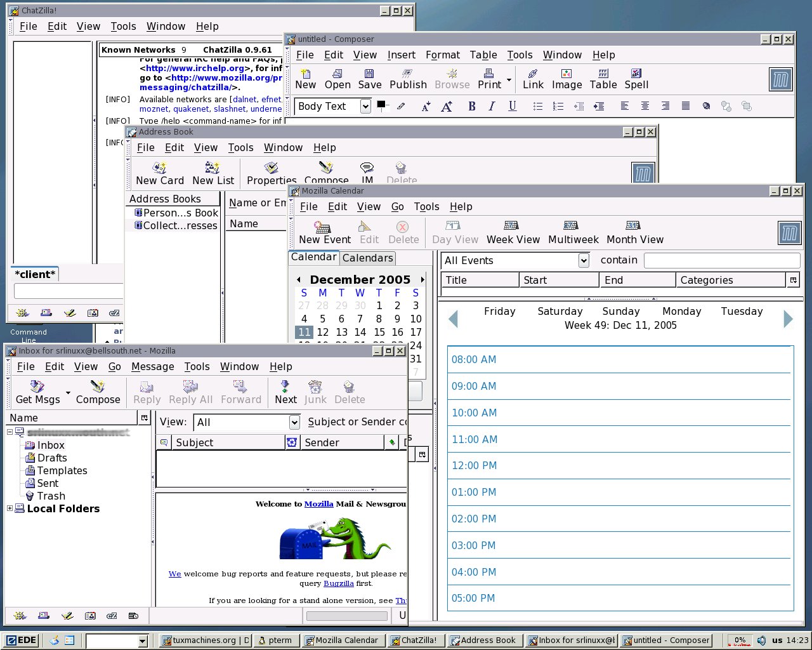Switch to pterm in taskbar

(x=275, y=640)
